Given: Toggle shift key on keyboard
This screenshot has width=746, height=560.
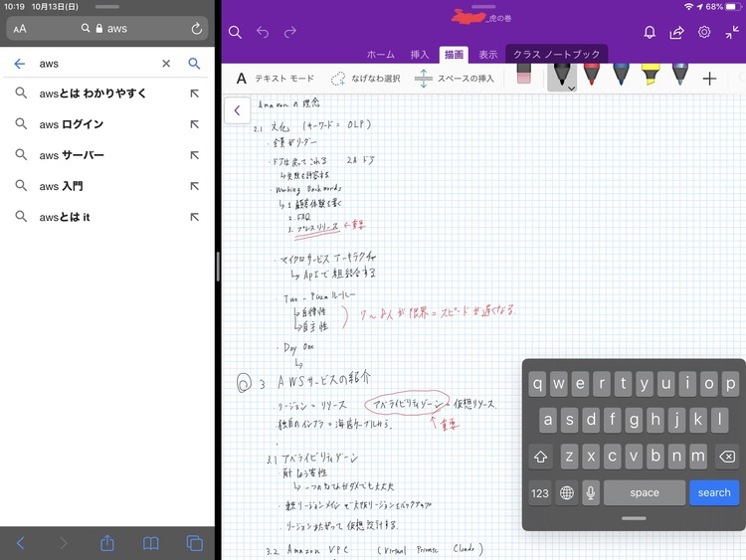Looking at the screenshot, I should tap(540, 457).
